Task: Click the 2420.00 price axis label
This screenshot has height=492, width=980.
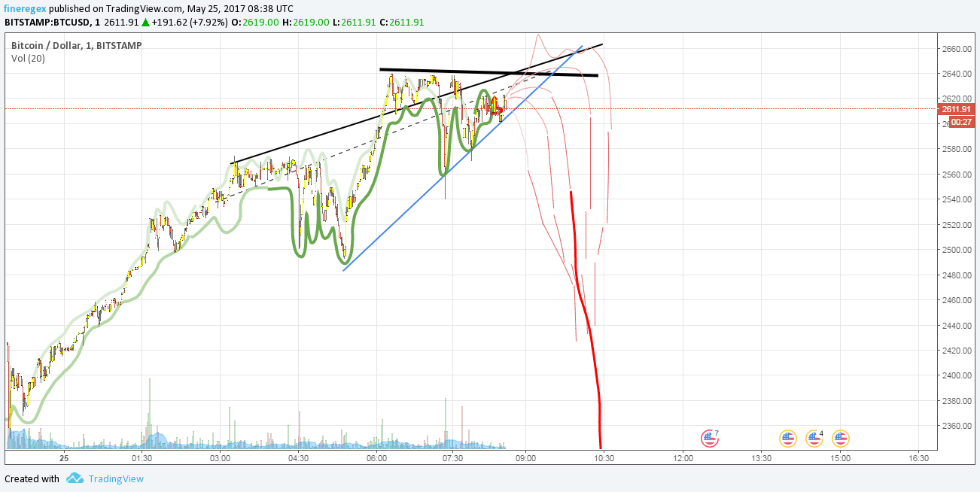Action: [x=956, y=351]
